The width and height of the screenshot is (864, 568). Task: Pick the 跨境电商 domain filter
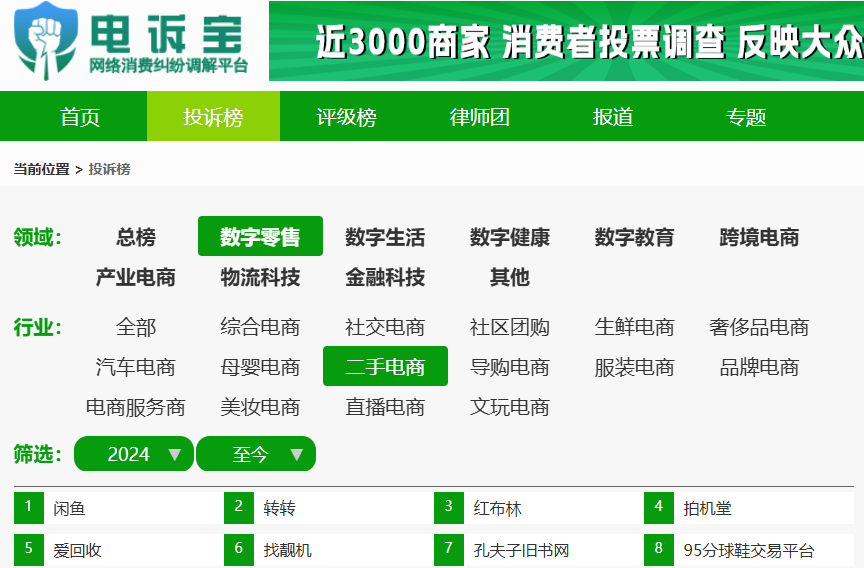coord(759,237)
